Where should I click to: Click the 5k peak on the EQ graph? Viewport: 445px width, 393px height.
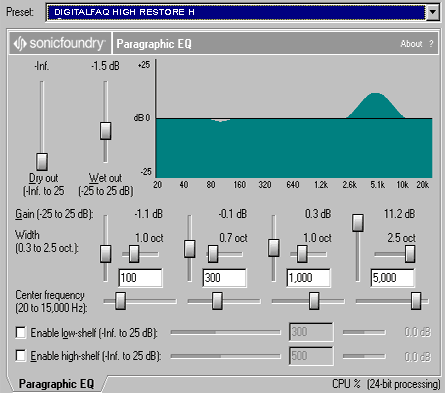pos(376,105)
